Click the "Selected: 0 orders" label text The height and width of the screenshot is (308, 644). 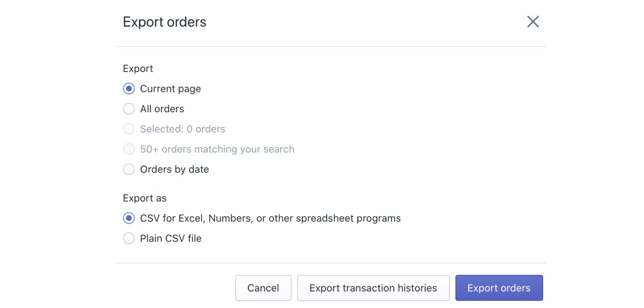pyautogui.click(x=182, y=129)
